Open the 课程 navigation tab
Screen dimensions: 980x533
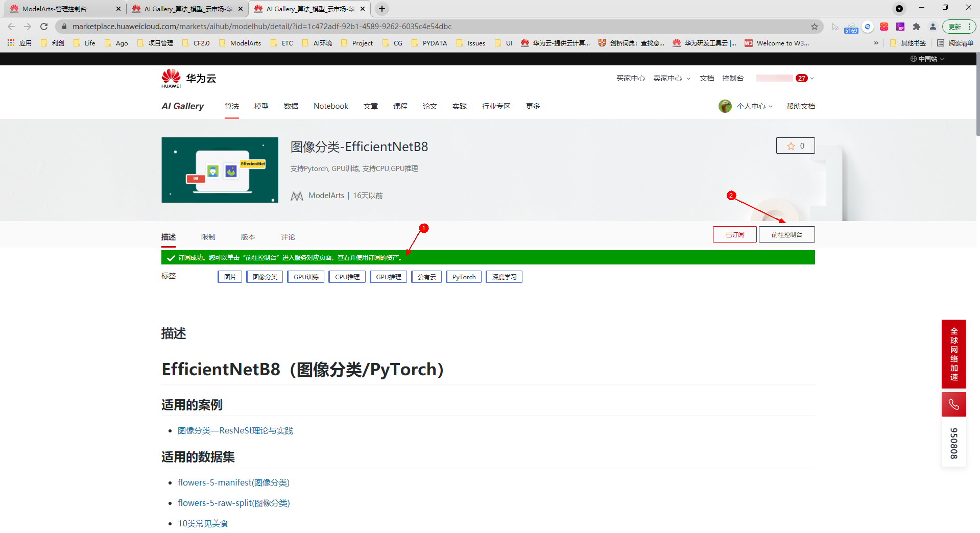point(400,106)
